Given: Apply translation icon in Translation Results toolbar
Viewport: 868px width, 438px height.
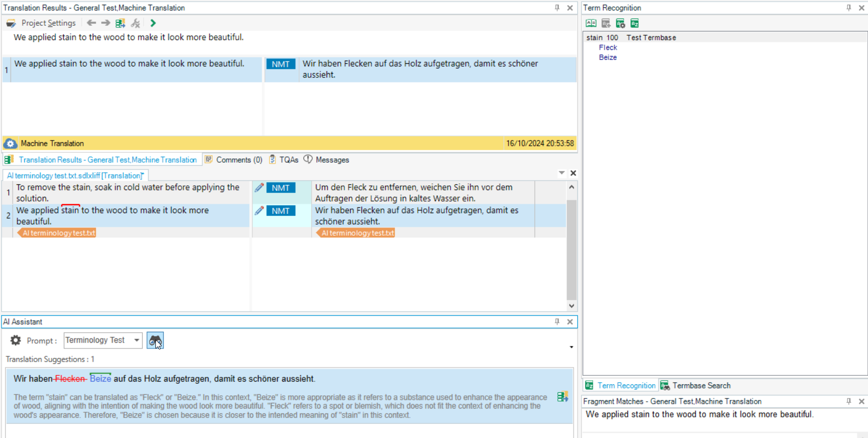Looking at the screenshot, I should [120, 23].
